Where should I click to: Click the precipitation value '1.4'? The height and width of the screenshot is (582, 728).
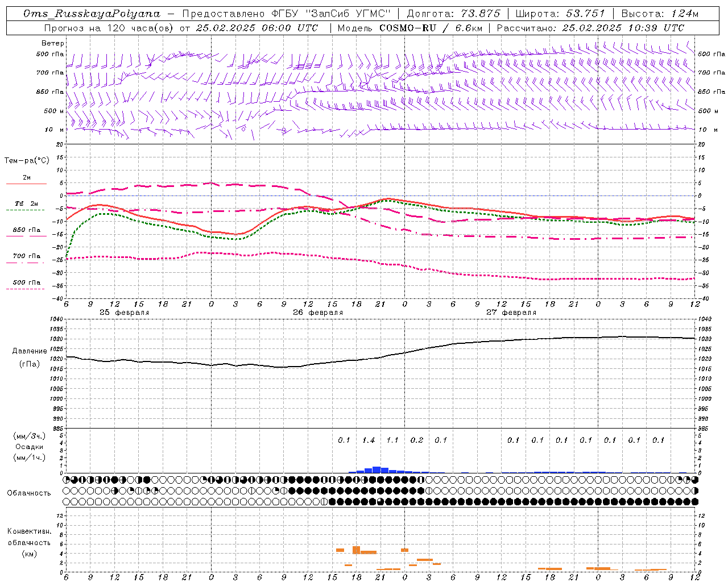tap(369, 440)
